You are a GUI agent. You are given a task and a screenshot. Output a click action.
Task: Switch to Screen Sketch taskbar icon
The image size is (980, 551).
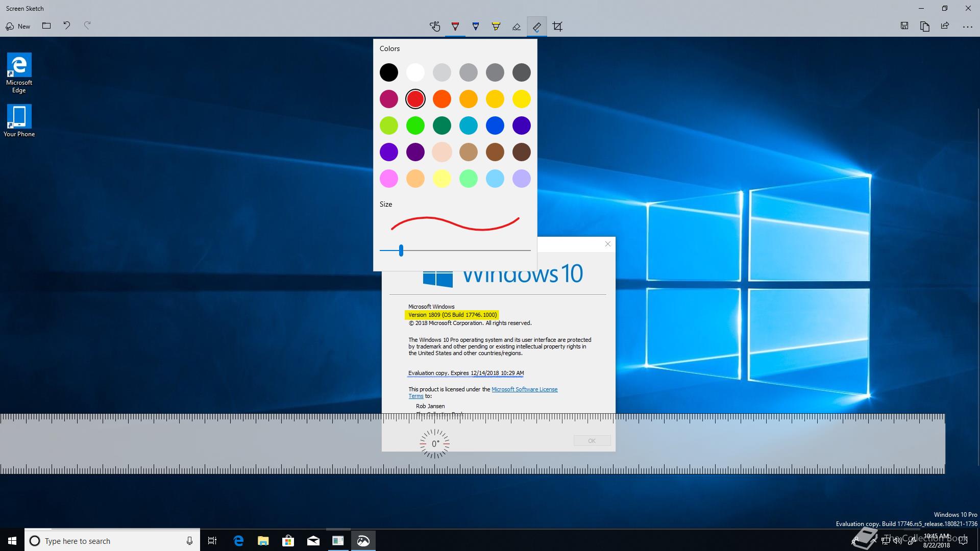click(x=363, y=541)
